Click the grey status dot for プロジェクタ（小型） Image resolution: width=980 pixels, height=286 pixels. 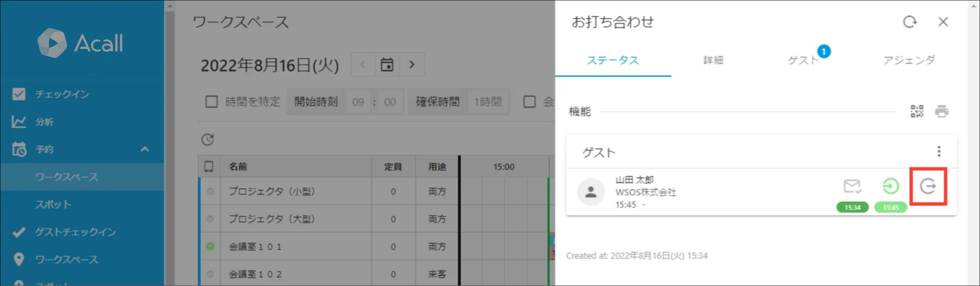point(210,191)
